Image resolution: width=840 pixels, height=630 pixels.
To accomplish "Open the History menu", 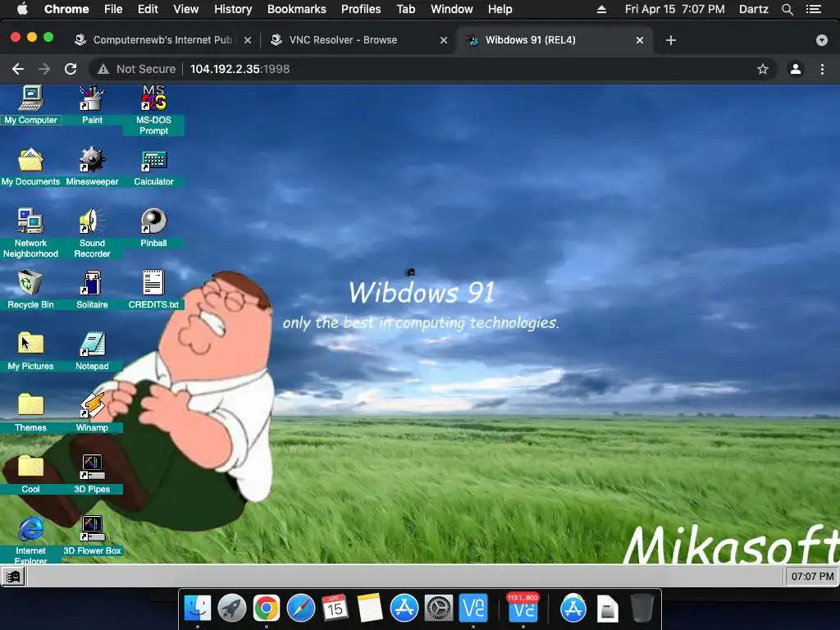I will click(233, 9).
